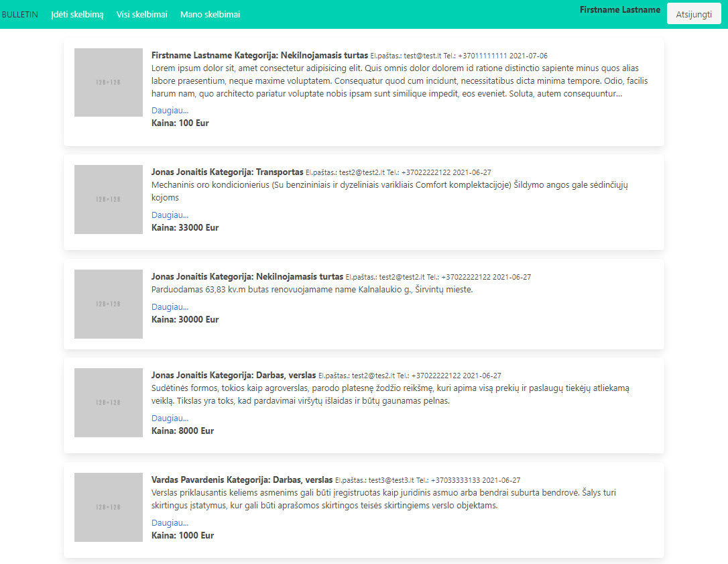Expand Vardas Pavardenis listing via Daugiau...

(x=169, y=522)
